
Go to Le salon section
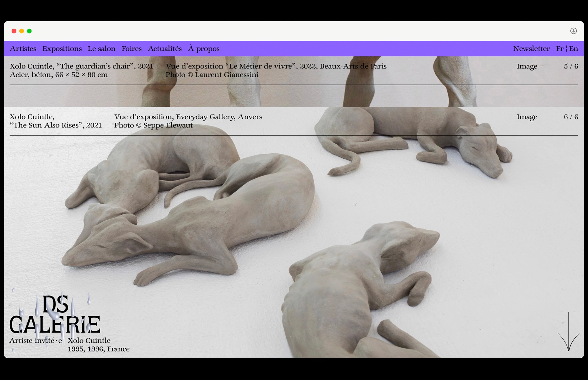point(101,49)
